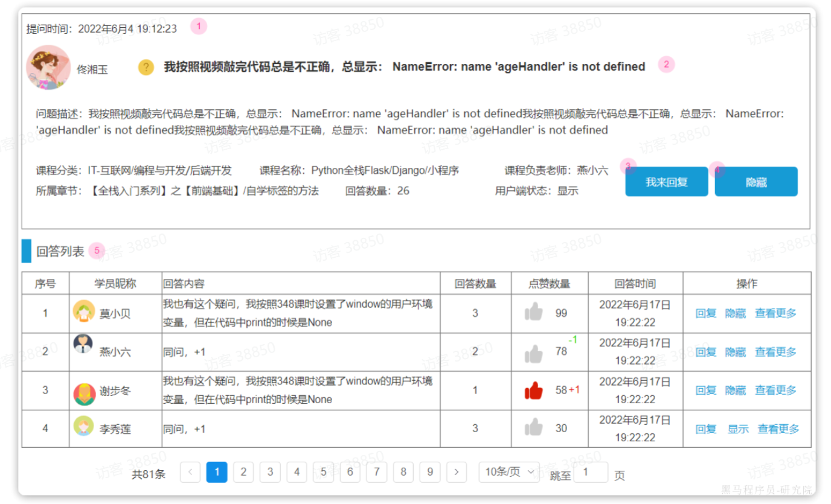The image size is (831, 504).
Task: Click 谢步冬's avatar in row 3
Action: pyautogui.click(x=85, y=394)
